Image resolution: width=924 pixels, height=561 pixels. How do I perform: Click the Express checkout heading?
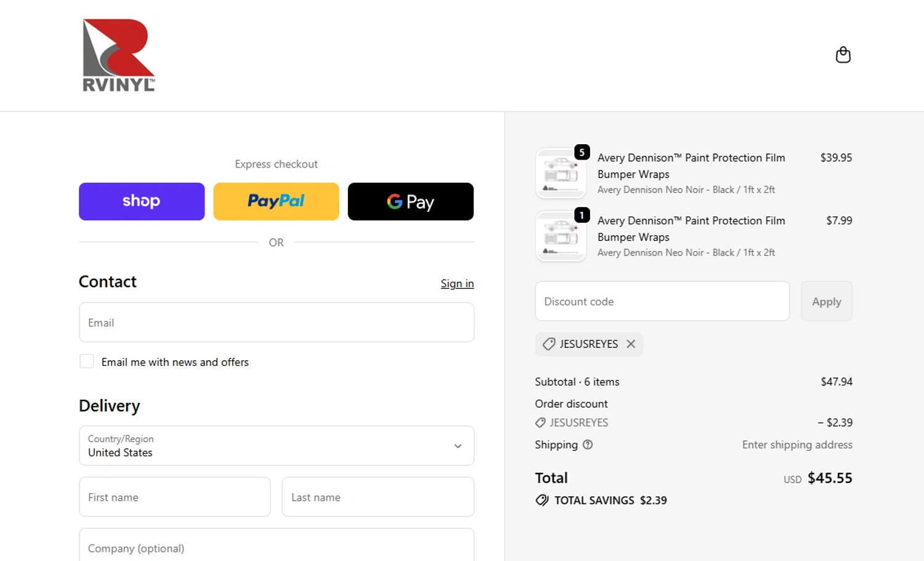click(276, 164)
